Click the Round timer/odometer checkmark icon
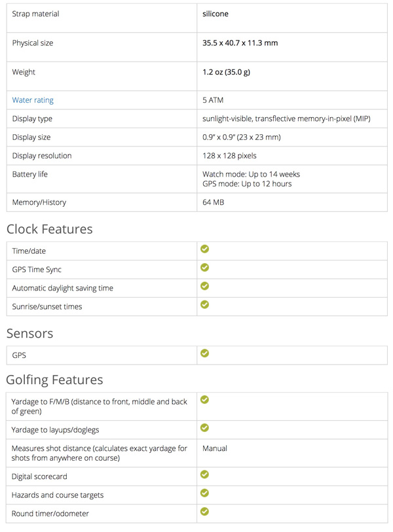 (x=204, y=511)
